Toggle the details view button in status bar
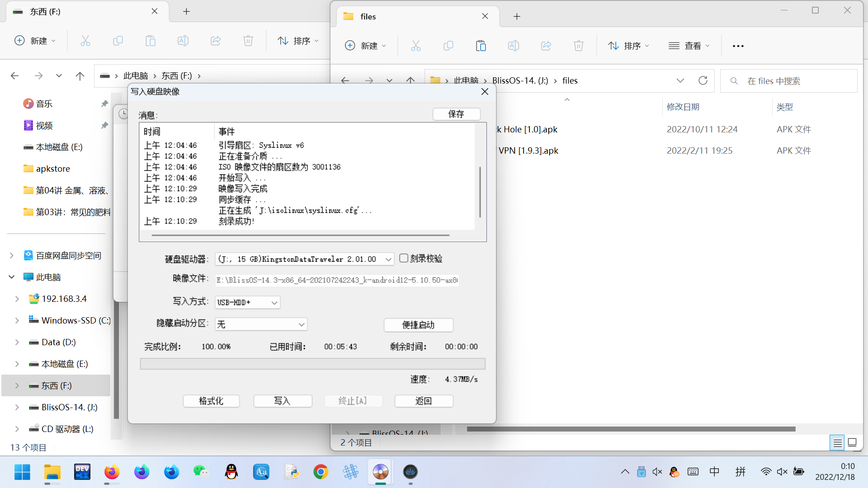The width and height of the screenshot is (868, 488). click(x=837, y=442)
